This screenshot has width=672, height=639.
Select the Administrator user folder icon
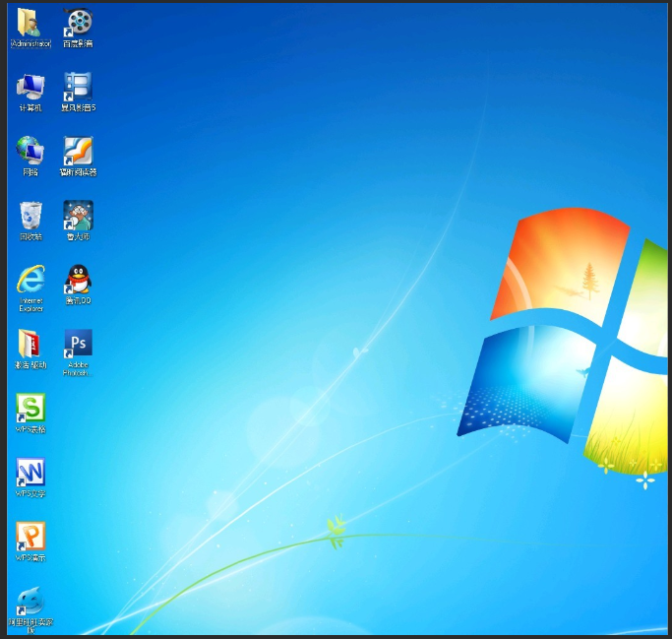click(31, 22)
